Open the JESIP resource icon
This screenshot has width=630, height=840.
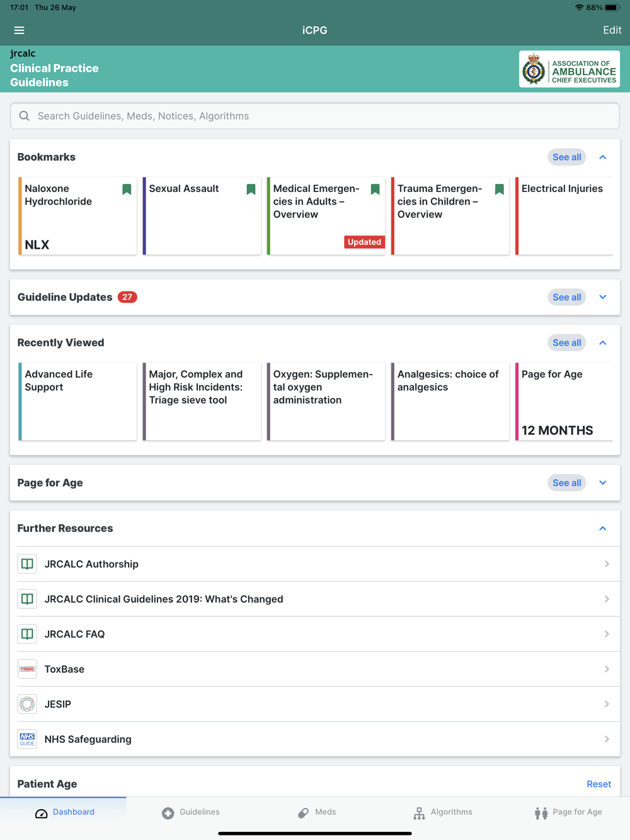pyautogui.click(x=27, y=704)
